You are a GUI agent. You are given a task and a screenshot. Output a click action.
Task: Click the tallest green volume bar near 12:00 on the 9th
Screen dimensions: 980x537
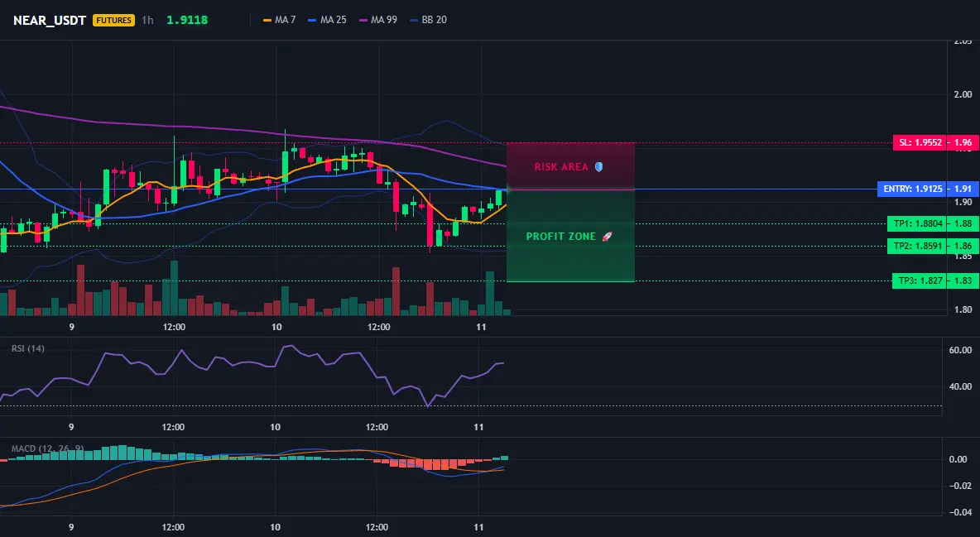[175, 288]
